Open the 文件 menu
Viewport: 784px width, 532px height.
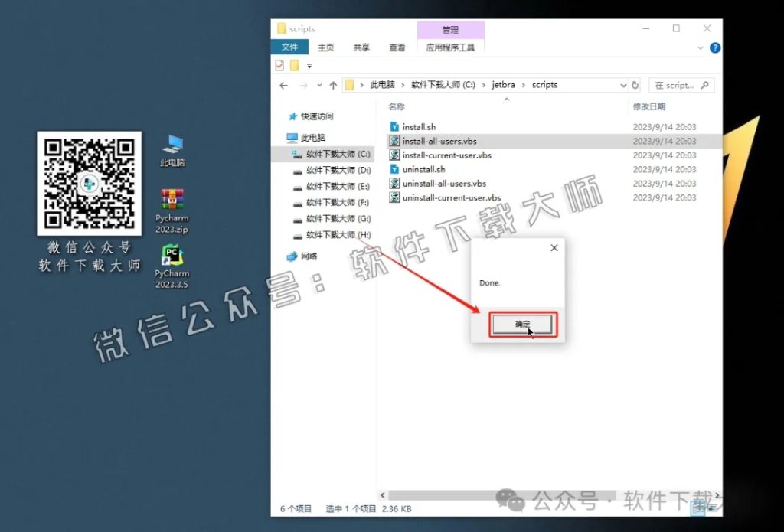click(290, 47)
